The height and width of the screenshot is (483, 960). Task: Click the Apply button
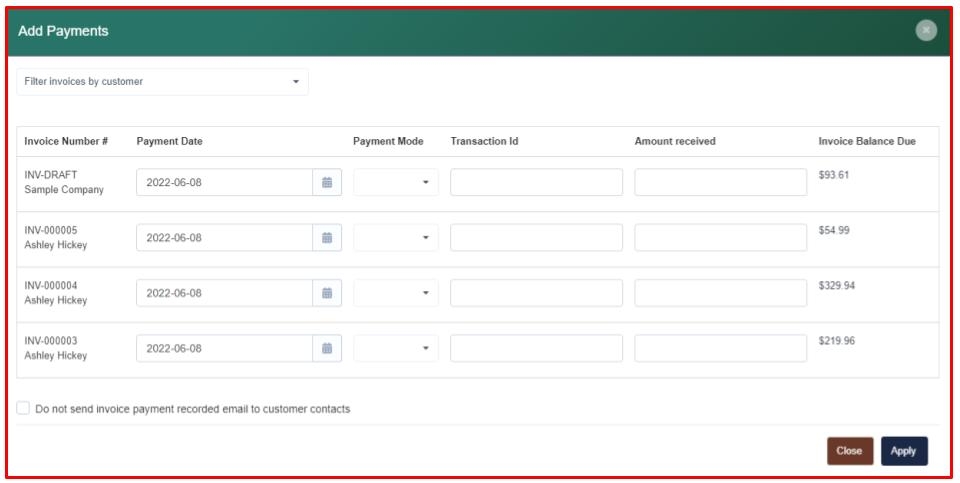coord(903,451)
